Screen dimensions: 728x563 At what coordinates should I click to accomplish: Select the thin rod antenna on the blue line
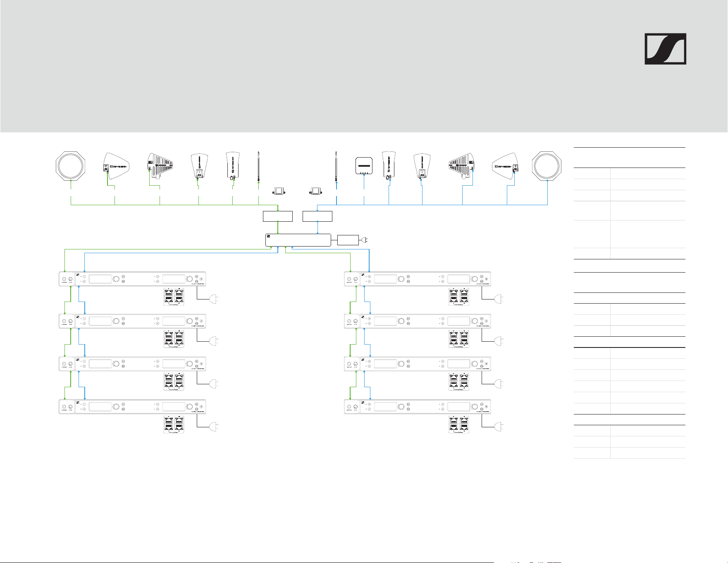tap(336, 166)
